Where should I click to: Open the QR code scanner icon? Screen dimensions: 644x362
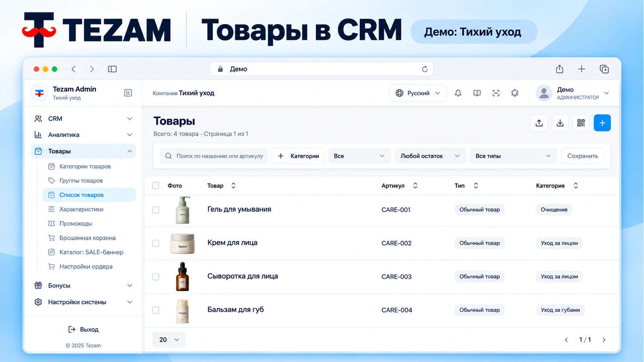pyautogui.click(x=581, y=123)
